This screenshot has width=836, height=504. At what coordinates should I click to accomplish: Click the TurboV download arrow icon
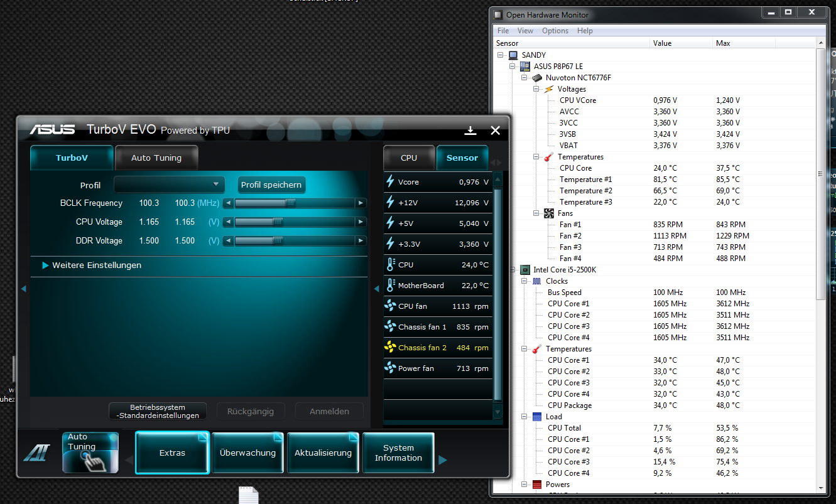[470, 131]
